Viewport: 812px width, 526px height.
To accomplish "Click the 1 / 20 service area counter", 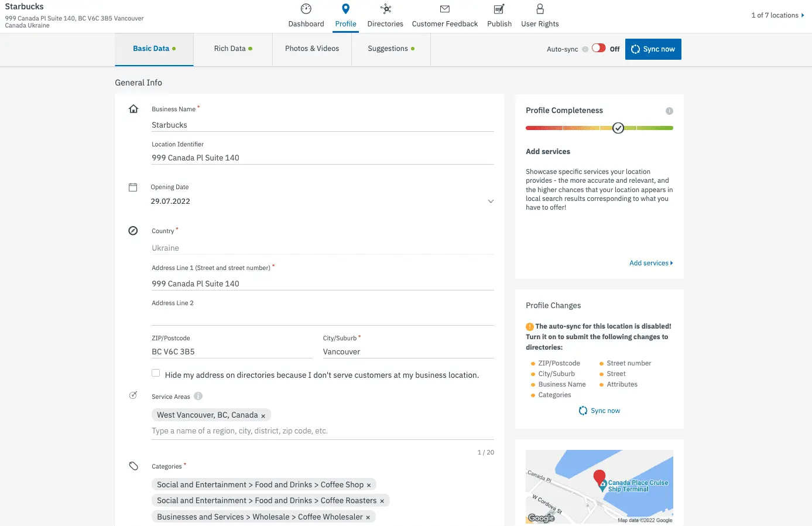I will pyautogui.click(x=486, y=452).
